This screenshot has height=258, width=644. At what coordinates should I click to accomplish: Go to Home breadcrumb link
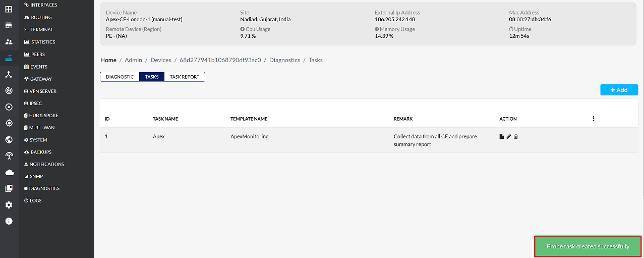pyautogui.click(x=108, y=60)
